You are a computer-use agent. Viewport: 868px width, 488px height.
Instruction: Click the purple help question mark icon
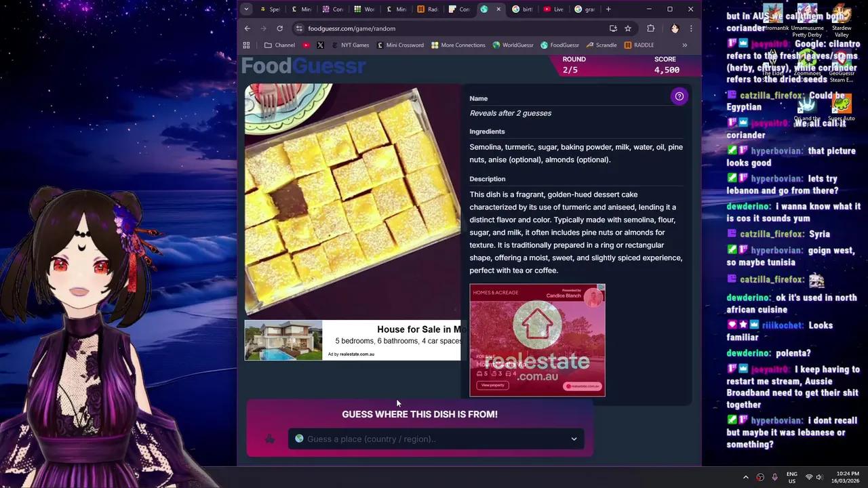679,96
